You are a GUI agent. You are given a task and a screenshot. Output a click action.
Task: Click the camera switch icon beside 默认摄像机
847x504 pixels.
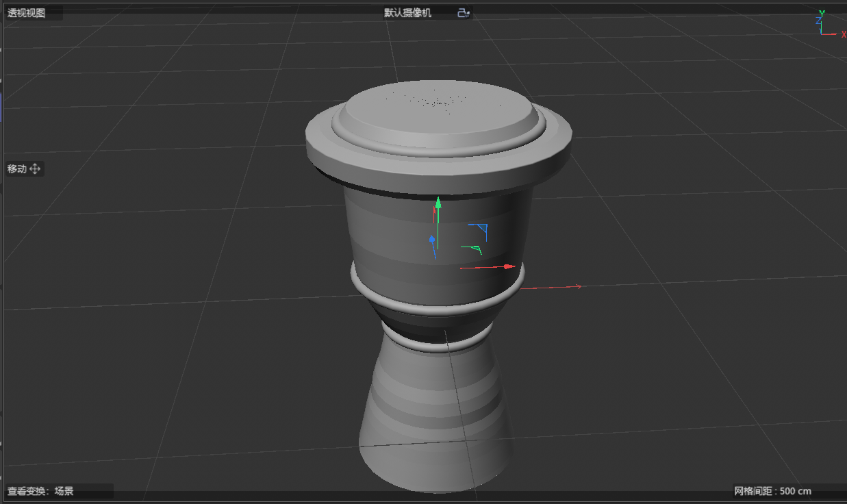(x=462, y=12)
